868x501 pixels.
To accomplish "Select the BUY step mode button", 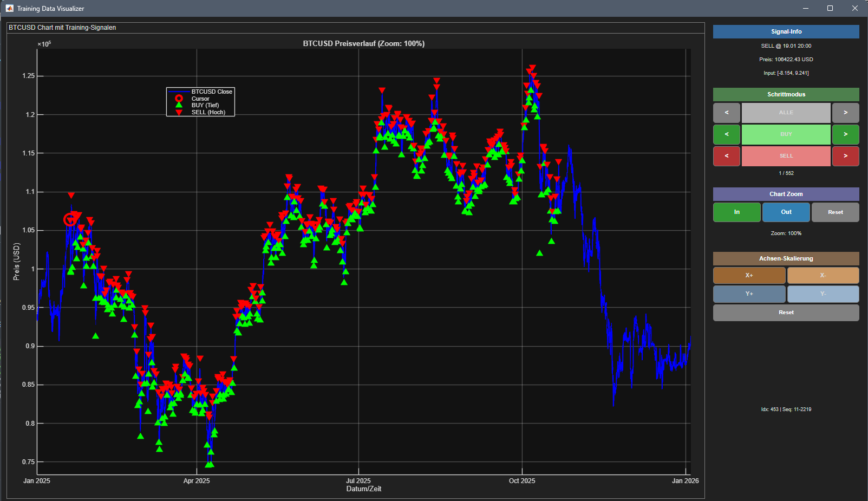I will (x=786, y=134).
